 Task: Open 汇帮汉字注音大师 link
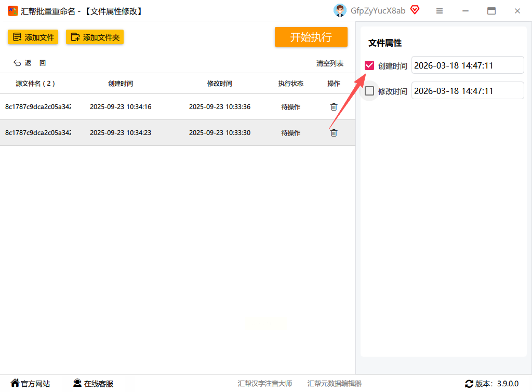(264, 384)
